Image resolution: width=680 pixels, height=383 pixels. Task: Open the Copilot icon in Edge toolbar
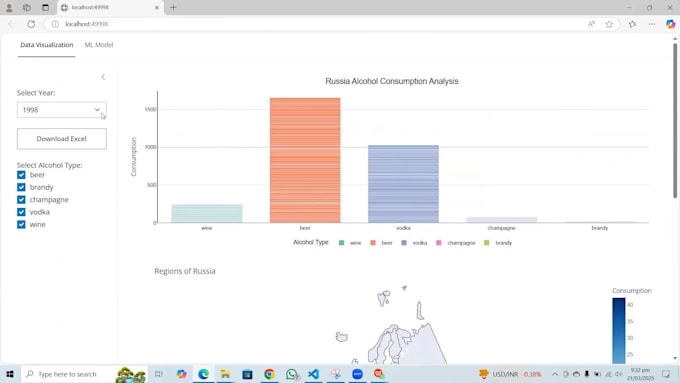(x=670, y=24)
